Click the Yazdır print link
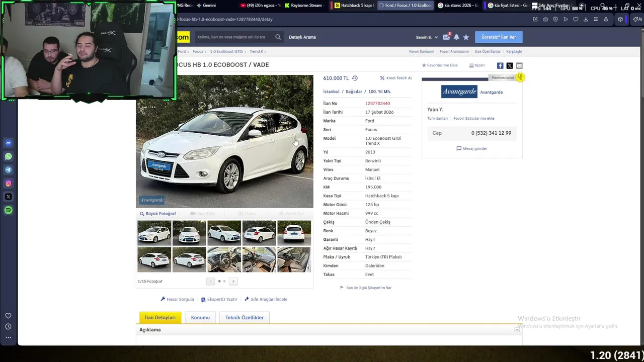This screenshot has height=362, width=644. (477, 65)
